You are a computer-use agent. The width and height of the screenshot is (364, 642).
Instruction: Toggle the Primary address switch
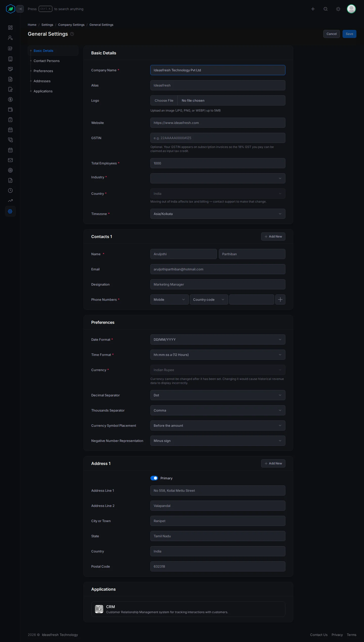pos(154,478)
